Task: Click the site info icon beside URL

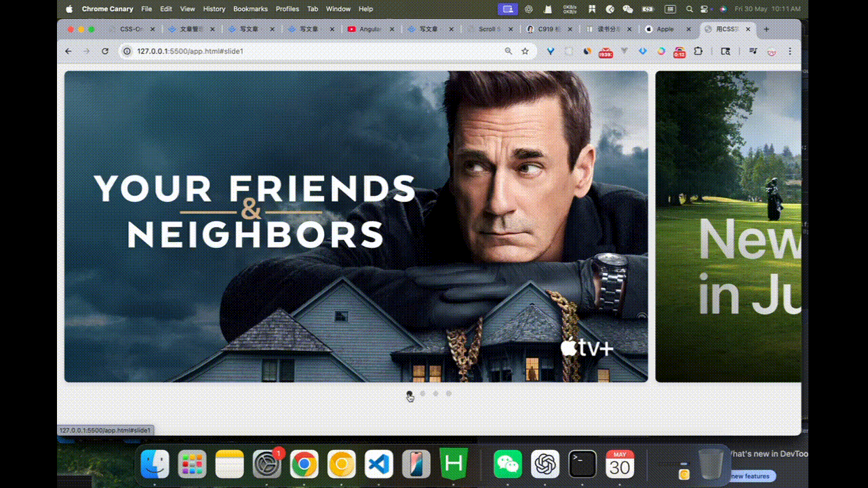Action: pyautogui.click(x=126, y=51)
